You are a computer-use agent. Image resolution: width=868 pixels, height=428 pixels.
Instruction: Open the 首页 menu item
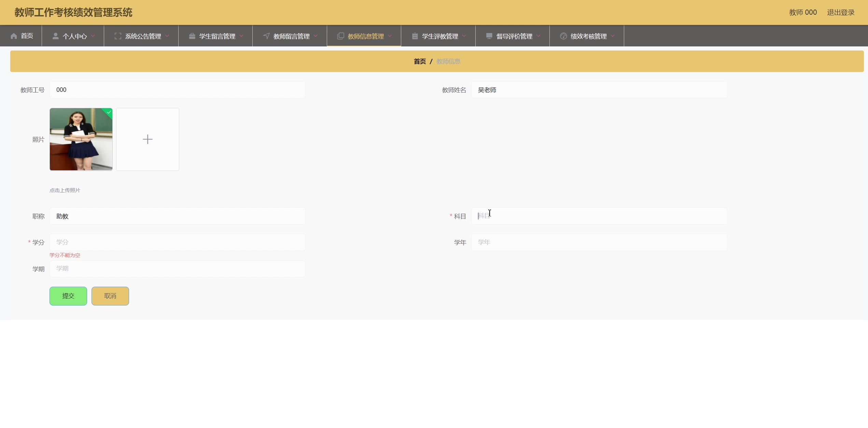[21, 36]
